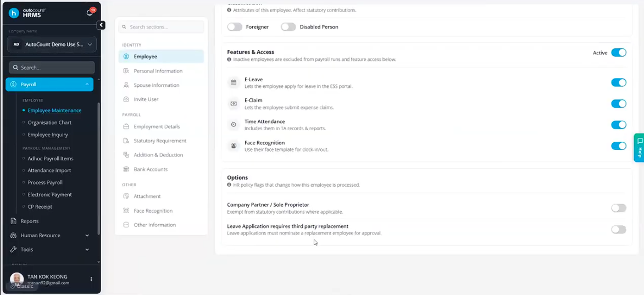Viewport: 644px width, 295px height.
Task: Go to Other Information section
Action: [x=161, y=225]
